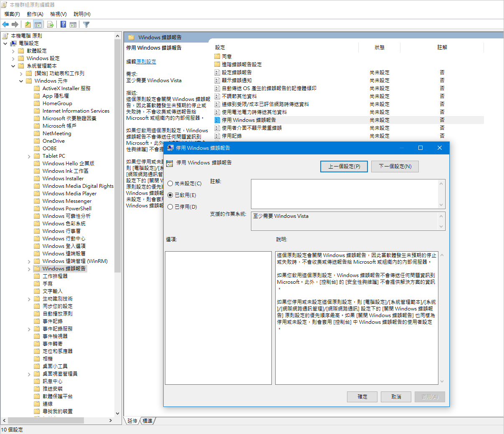Open the 動作(A) menu
The width and height of the screenshot is (504, 434).
pyautogui.click(x=35, y=14)
